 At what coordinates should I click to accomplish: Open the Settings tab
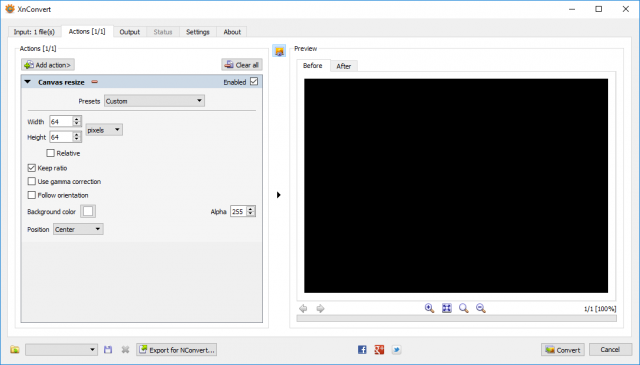(198, 32)
